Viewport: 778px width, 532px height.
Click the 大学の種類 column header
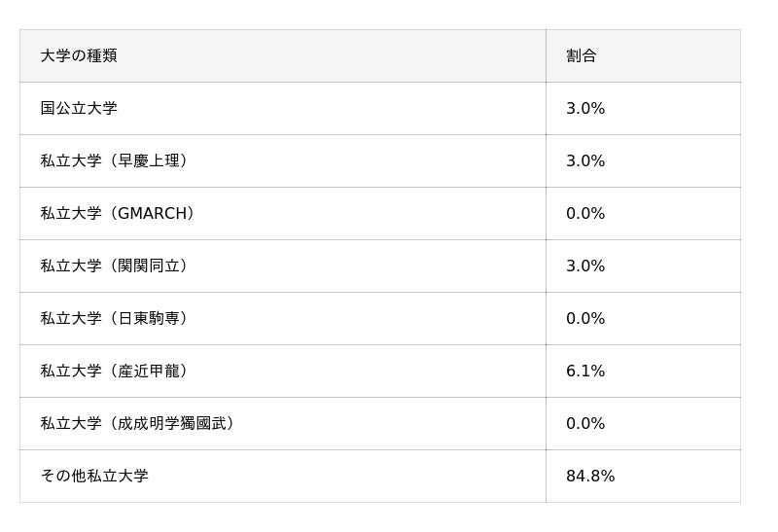click(x=79, y=56)
